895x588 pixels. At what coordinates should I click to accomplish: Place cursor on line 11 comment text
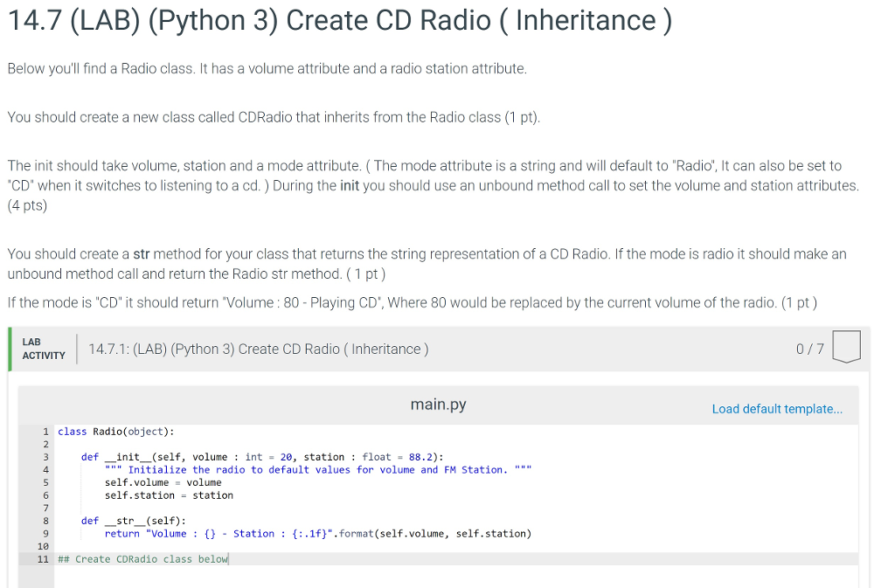[140, 558]
